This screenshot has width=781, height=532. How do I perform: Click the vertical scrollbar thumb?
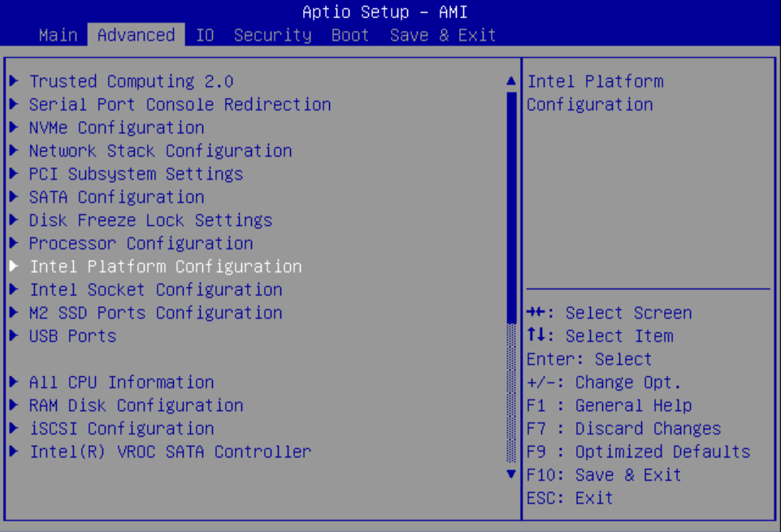point(511,207)
